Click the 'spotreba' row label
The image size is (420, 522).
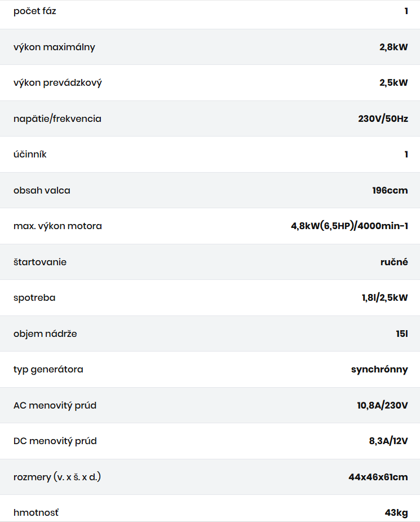pos(34,298)
